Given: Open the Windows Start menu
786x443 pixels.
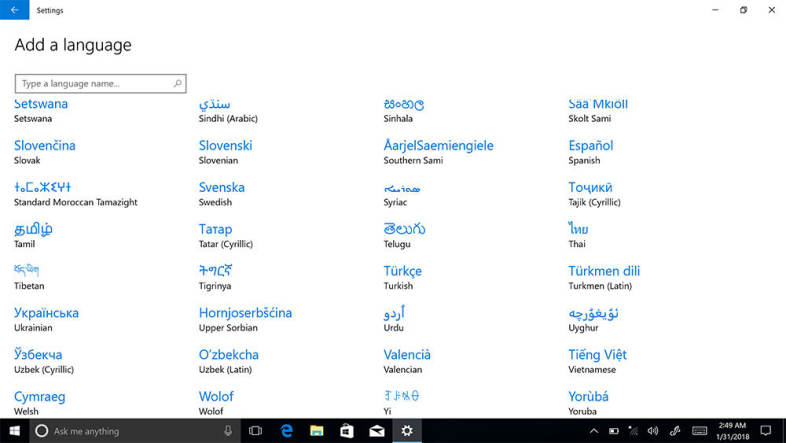Looking at the screenshot, I should click(x=14, y=431).
